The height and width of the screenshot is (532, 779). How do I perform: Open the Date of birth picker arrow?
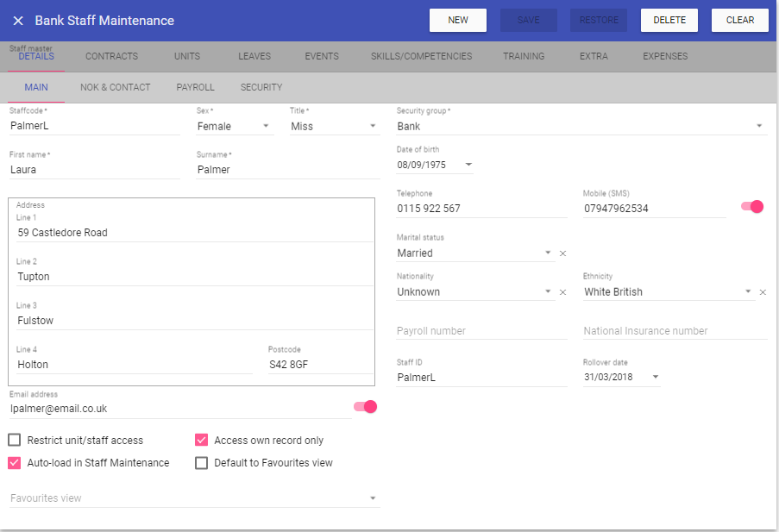pyautogui.click(x=468, y=165)
